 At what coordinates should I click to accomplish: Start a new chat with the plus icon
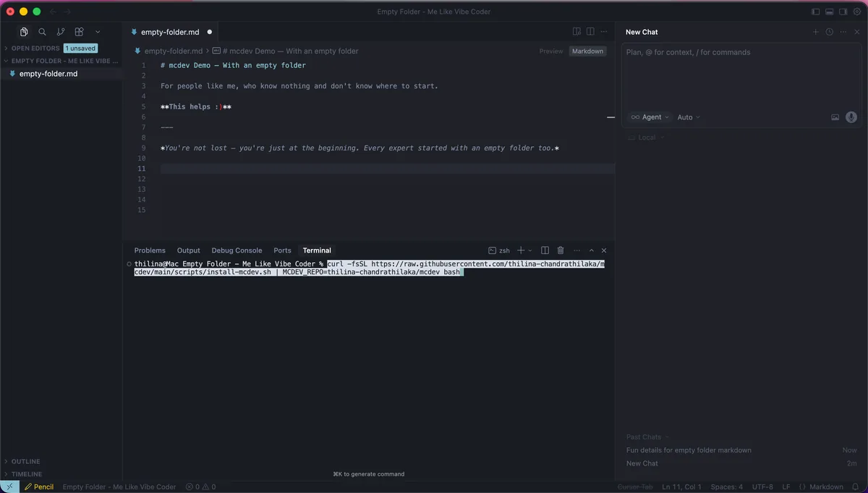pyautogui.click(x=816, y=32)
